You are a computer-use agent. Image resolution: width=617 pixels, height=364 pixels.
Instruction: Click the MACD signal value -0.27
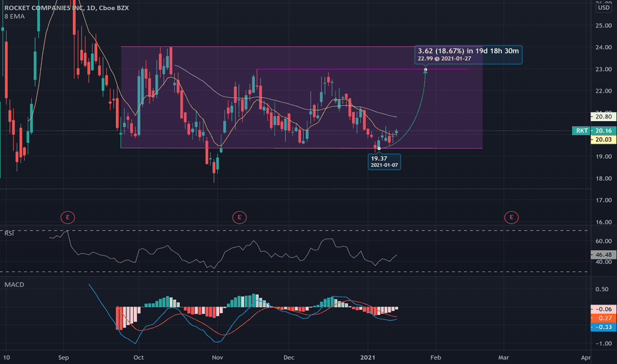click(x=604, y=318)
